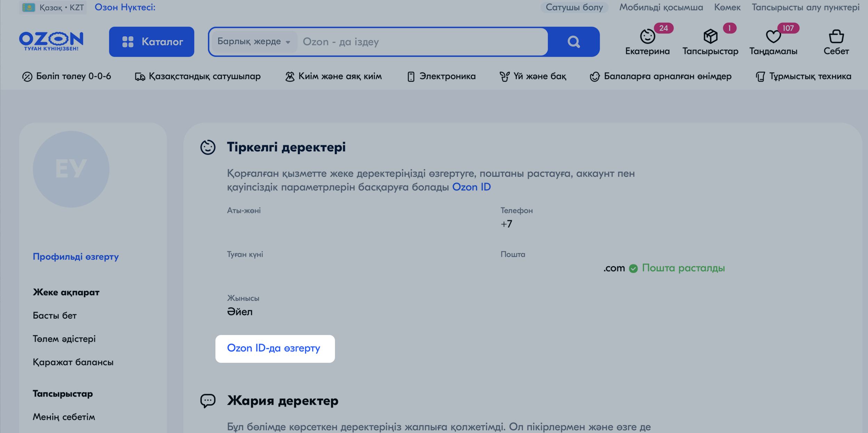Screen dimensions: 868x433
Task: Expand the Барлық жерде search scope dropdown
Action: [254, 41]
